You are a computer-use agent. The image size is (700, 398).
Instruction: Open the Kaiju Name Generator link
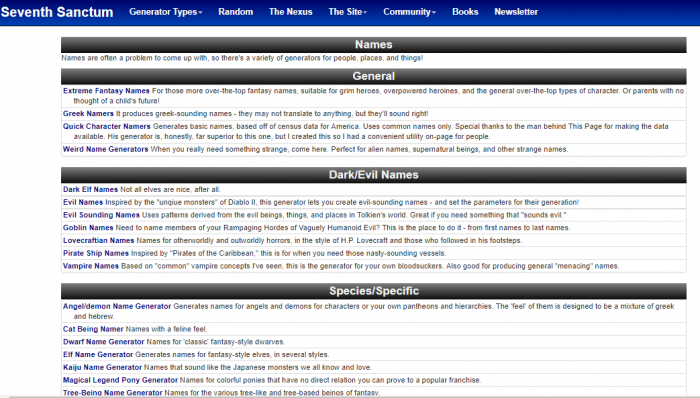coord(102,368)
